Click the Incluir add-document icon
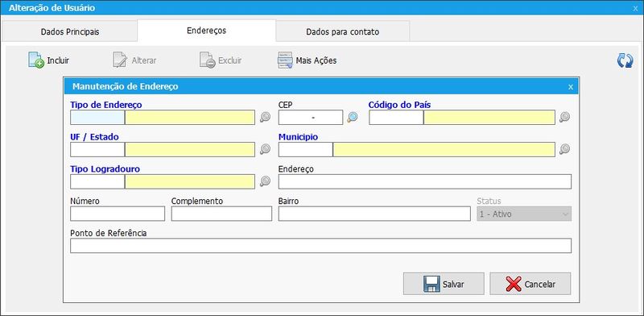This screenshot has height=316, width=644. [x=36, y=60]
